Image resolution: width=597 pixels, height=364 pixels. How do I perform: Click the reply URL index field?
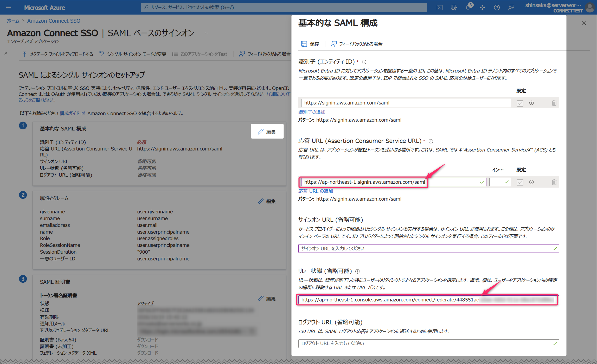pyautogui.click(x=500, y=182)
